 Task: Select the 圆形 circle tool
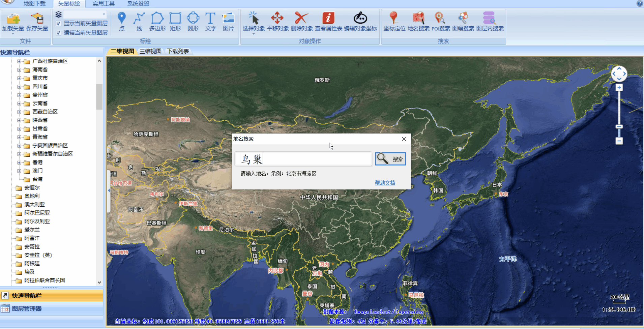click(x=193, y=22)
